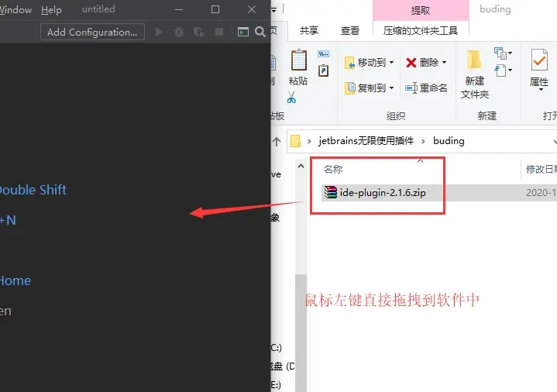Start the debugger with the bug icon
The image size is (557, 392).
[179, 32]
